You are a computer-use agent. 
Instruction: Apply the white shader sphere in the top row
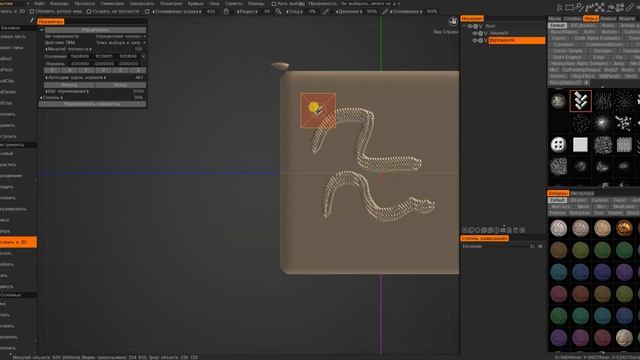coord(558,228)
